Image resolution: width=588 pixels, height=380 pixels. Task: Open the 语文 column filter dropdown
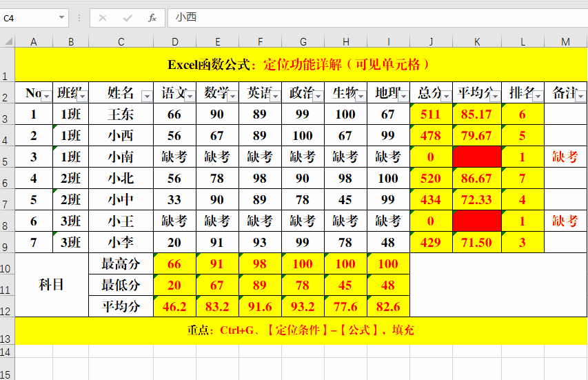point(190,96)
